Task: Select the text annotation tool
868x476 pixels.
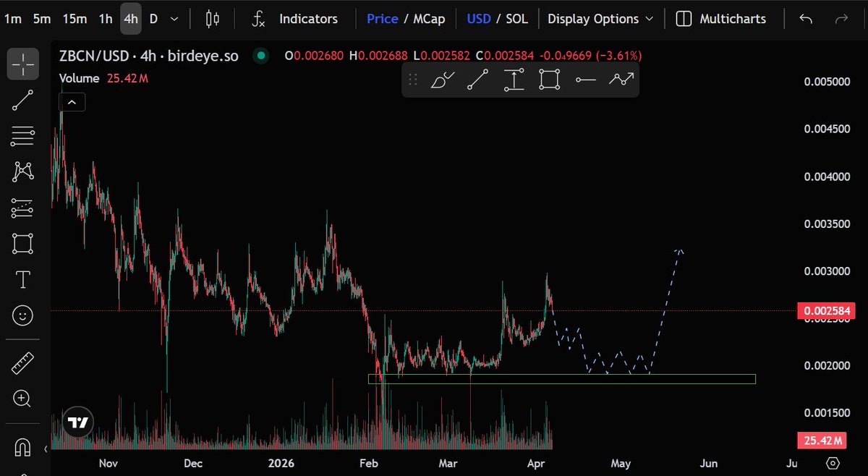Action: 22,279
